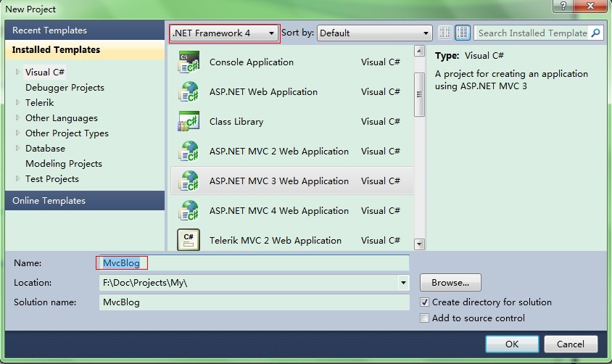Open the Recent Templates section

point(85,30)
